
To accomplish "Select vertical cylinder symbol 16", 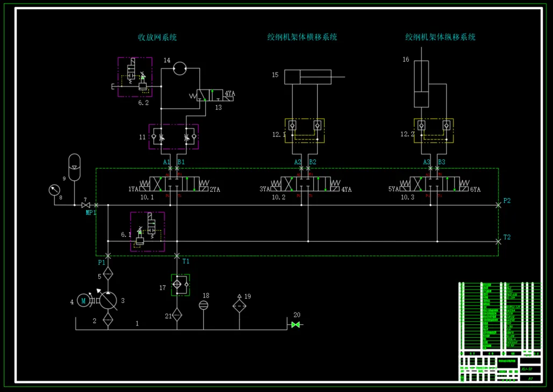I will (x=421, y=77).
